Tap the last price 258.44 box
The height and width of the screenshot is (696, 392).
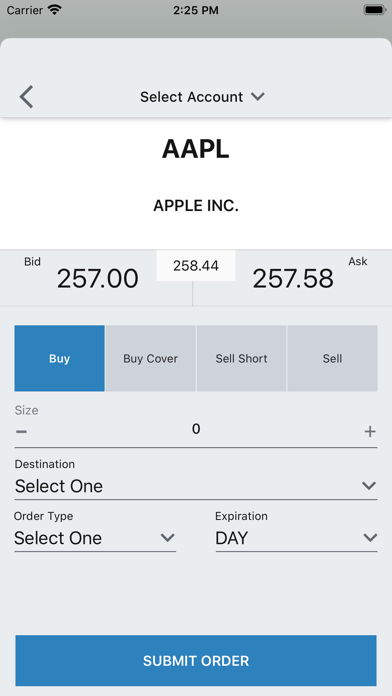click(x=196, y=265)
